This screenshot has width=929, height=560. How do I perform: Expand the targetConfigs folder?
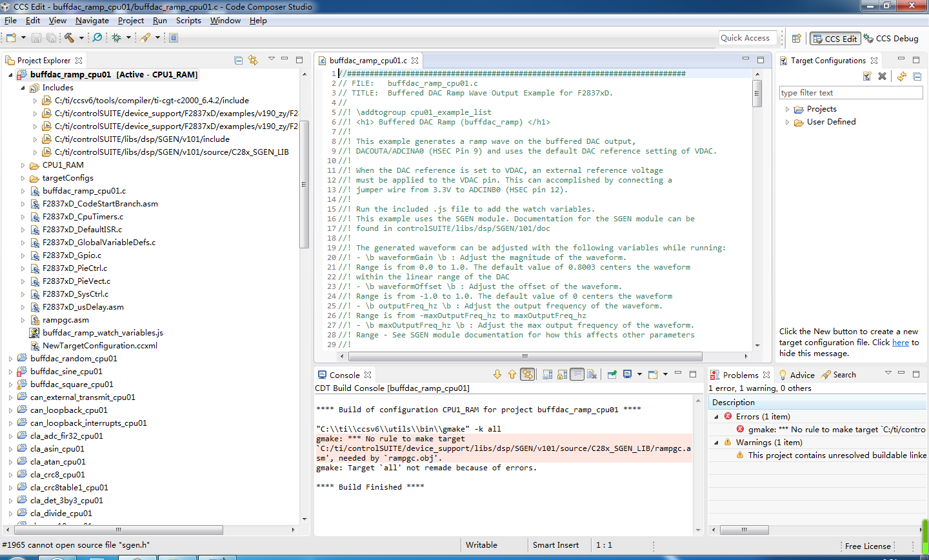tap(23, 178)
